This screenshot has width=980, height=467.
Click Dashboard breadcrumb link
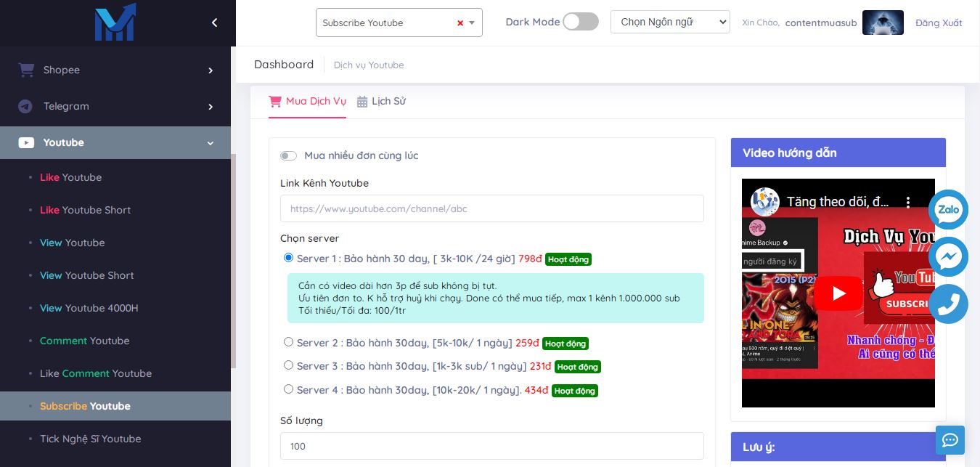(284, 64)
